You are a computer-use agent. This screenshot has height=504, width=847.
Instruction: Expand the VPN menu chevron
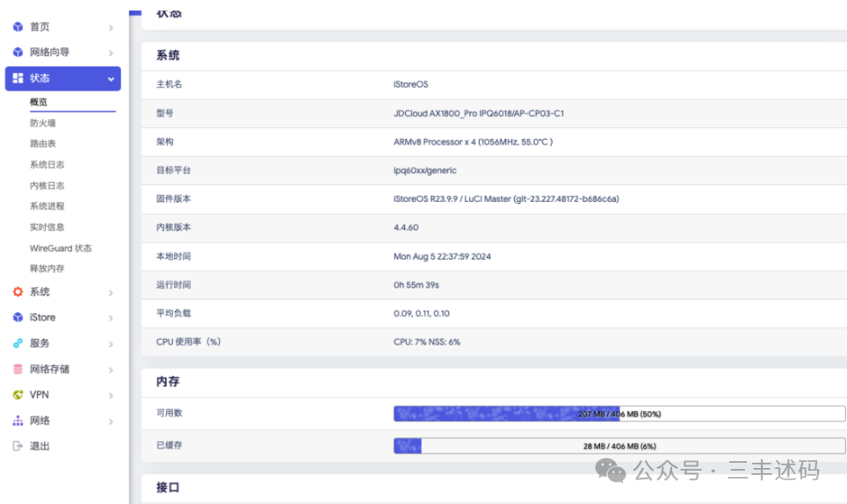pyautogui.click(x=111, y=395)
